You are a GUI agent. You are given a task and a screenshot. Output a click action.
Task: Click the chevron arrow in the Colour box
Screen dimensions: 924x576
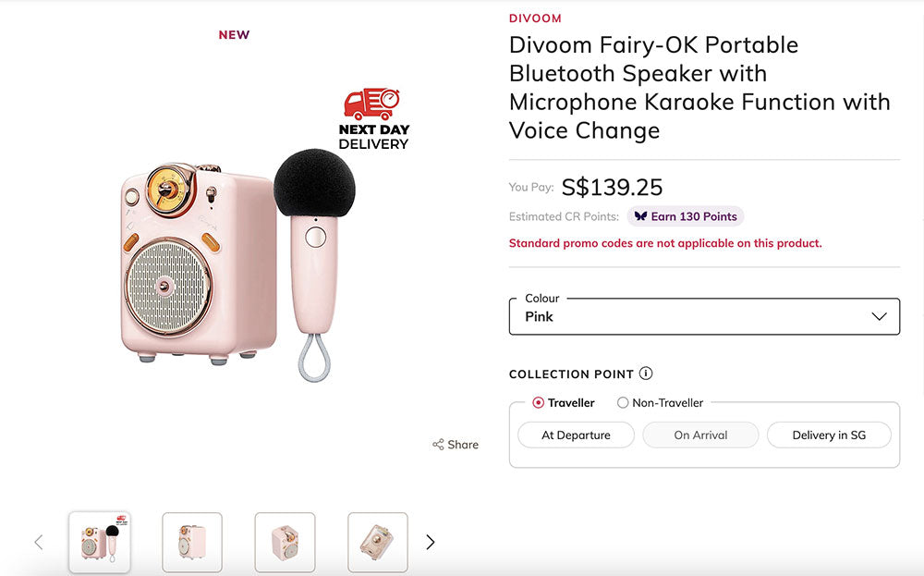pyautogui.click(x=879, y=316)
